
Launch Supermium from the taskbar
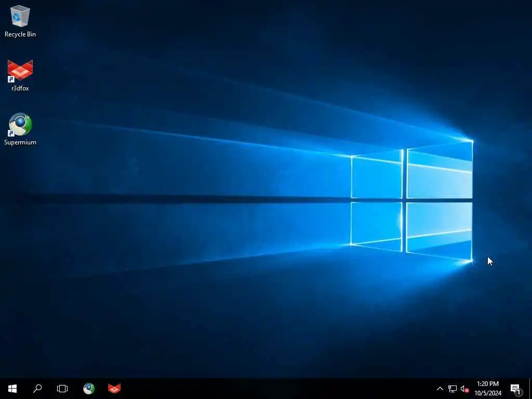[x=89, y=389]
